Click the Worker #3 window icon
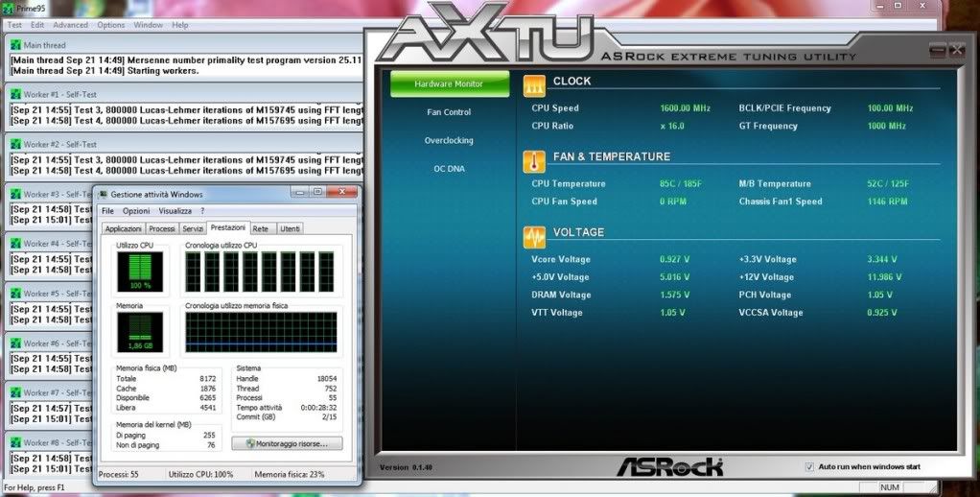This screenshot has height=497, width=980. pyautogui.click(x=14, y=195)
